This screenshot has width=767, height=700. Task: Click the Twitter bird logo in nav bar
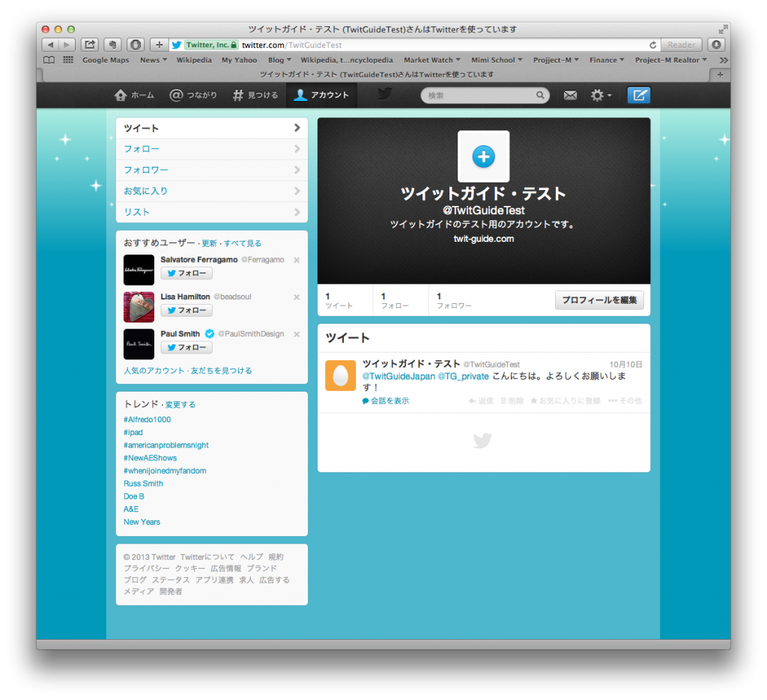pyautogui.click(x=385, y=94)
